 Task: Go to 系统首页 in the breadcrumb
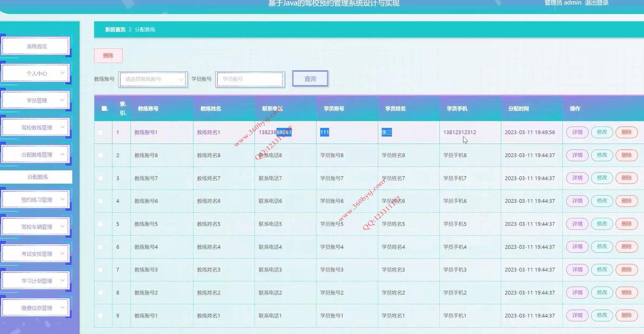[x=115, y=30]
